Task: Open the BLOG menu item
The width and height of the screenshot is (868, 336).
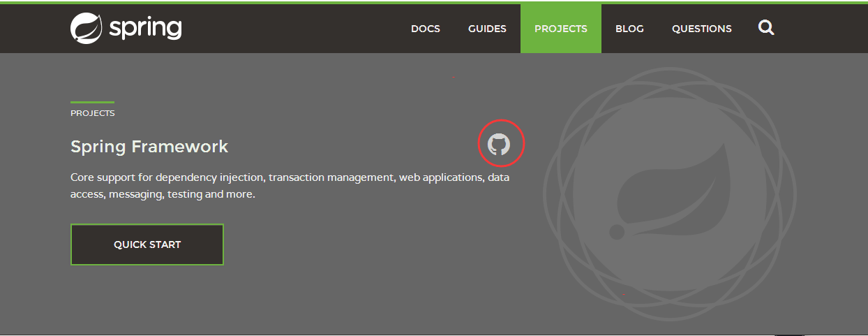Action: [629, 29]
